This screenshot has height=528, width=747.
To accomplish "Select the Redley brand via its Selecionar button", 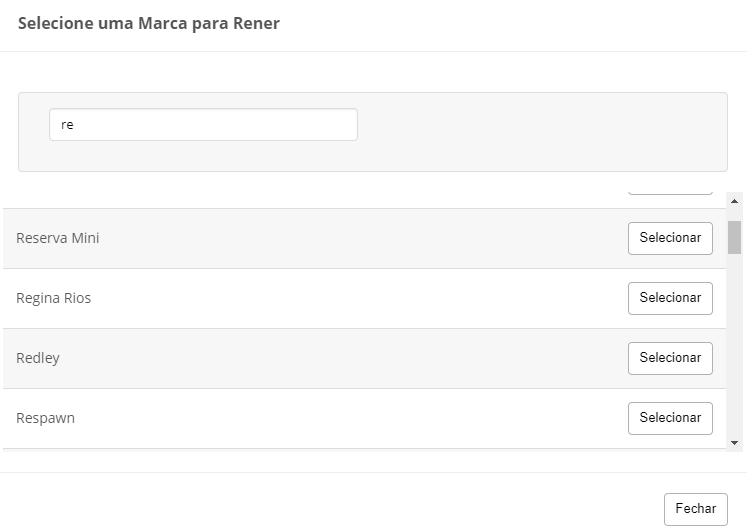I will (670, 358).
